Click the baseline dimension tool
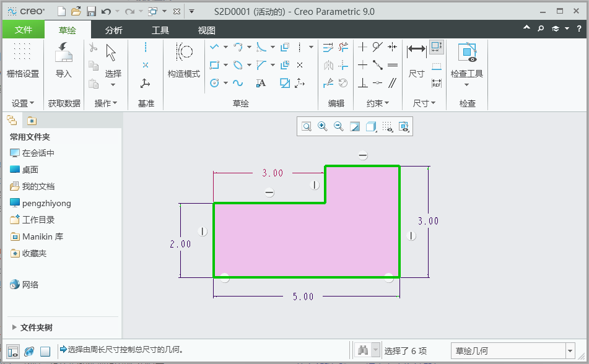Viewport: 589px width, 364px height. pos(437,66)
